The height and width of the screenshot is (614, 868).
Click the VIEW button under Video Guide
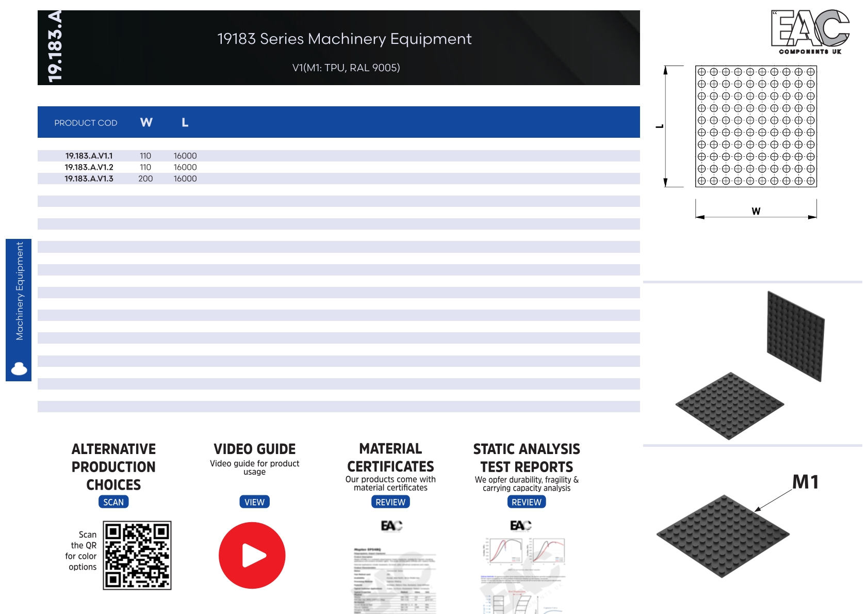tap(254, 502)
